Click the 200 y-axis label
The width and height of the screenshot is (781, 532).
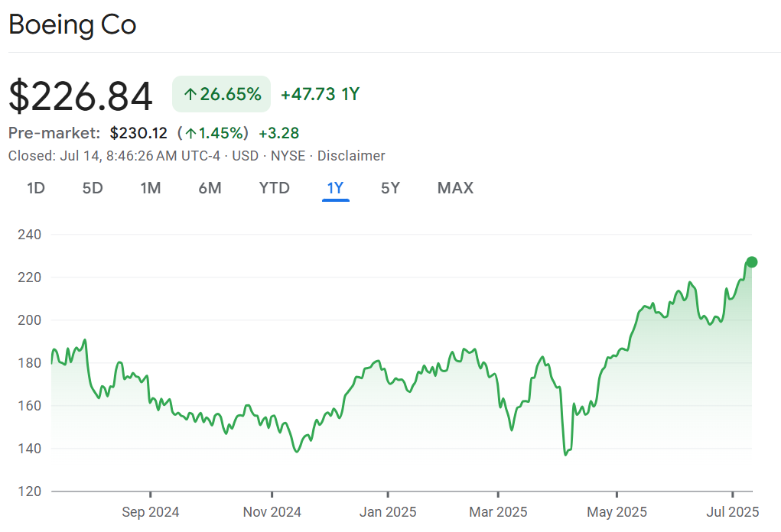point(29,320)
